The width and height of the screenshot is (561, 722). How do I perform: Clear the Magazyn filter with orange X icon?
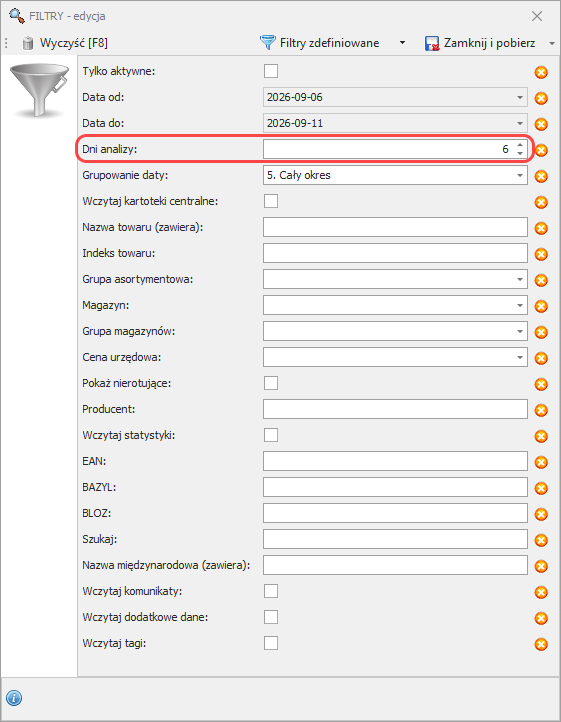coord(541,306)
